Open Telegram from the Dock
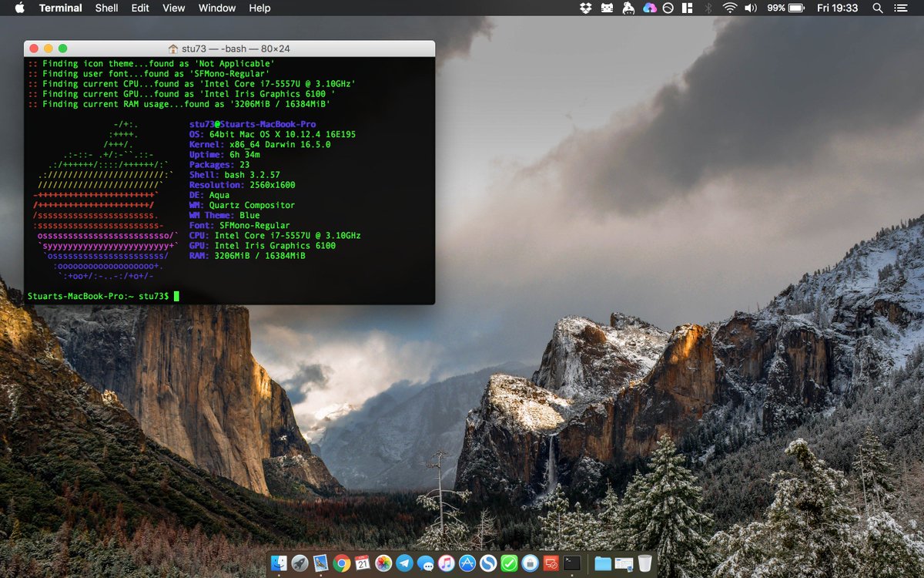 [403, 563]
